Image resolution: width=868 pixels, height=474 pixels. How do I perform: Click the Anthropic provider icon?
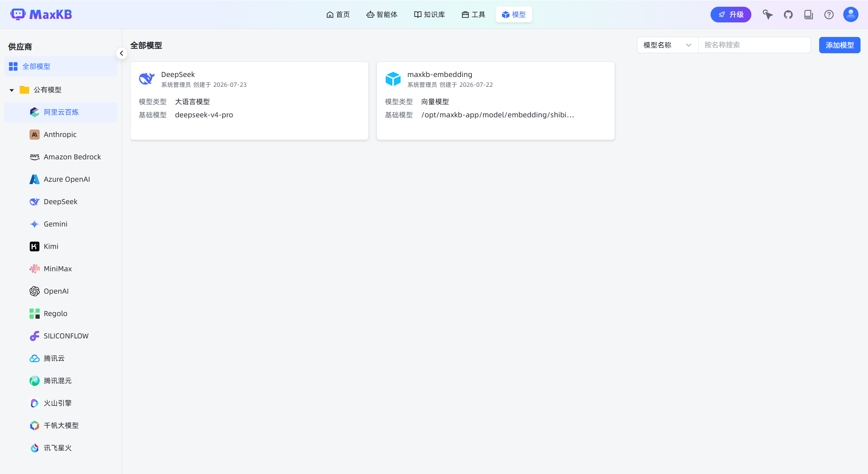click(35, 135)
